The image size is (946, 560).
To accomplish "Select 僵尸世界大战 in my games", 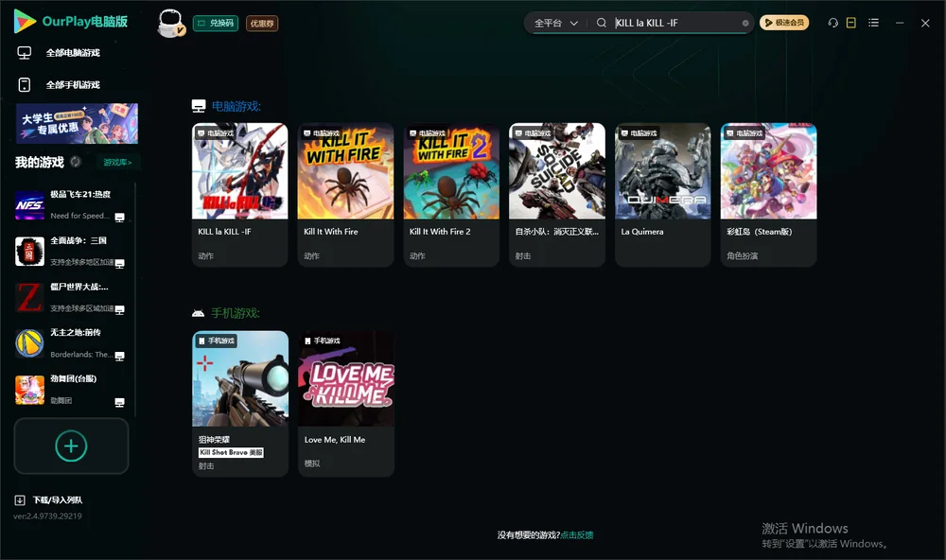I will click(x=71, y=297).
